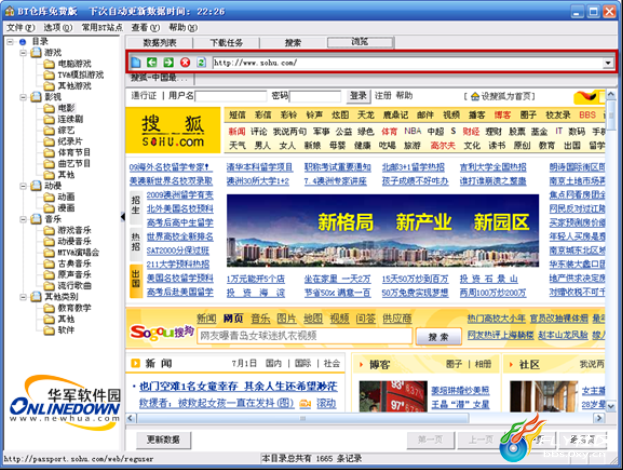The height and width of the screenshot is (470, 623).
Task: Click the horizontal scrollbar thumb
Action: pos(303,418)
